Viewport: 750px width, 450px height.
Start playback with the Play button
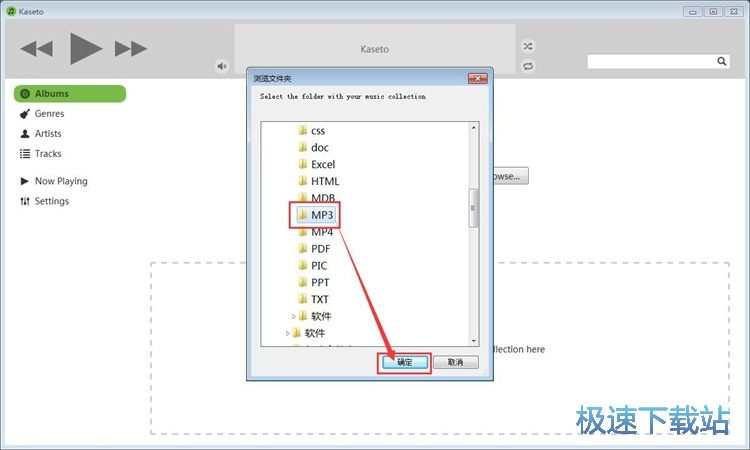[86, 48]
